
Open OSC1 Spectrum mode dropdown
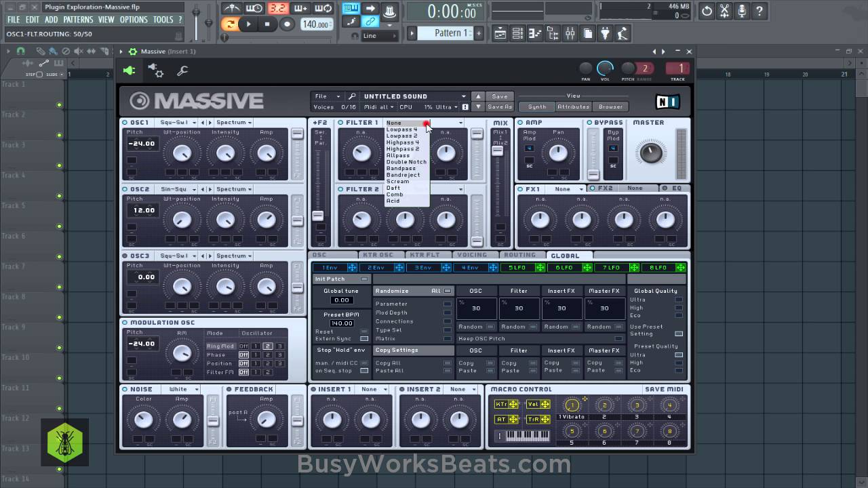[x=234, y=123]
